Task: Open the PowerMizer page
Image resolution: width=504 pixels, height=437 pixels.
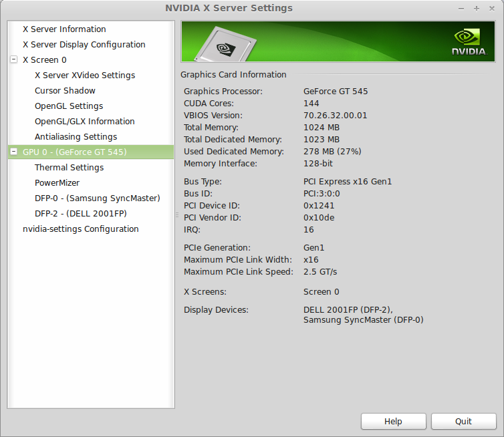Action: click(x=57, y=183)
